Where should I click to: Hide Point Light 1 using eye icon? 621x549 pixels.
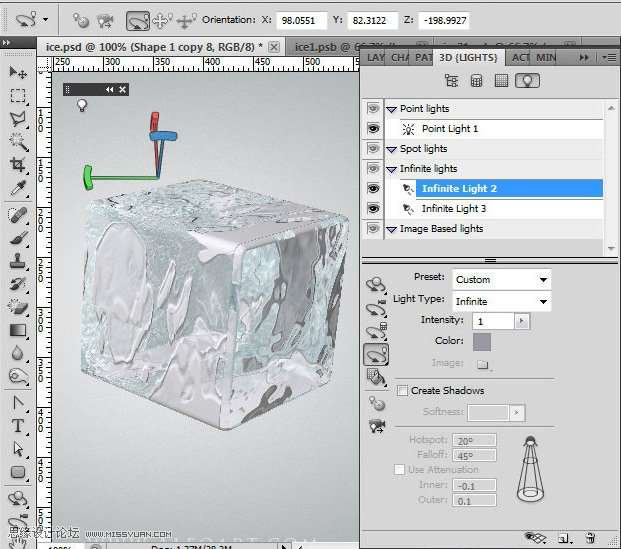pos(373,128)
